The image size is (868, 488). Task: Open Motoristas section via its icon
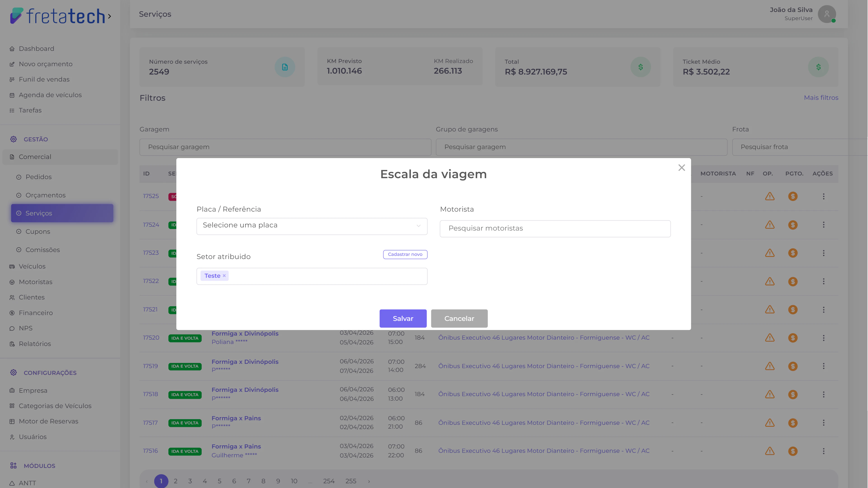(12, 282)
